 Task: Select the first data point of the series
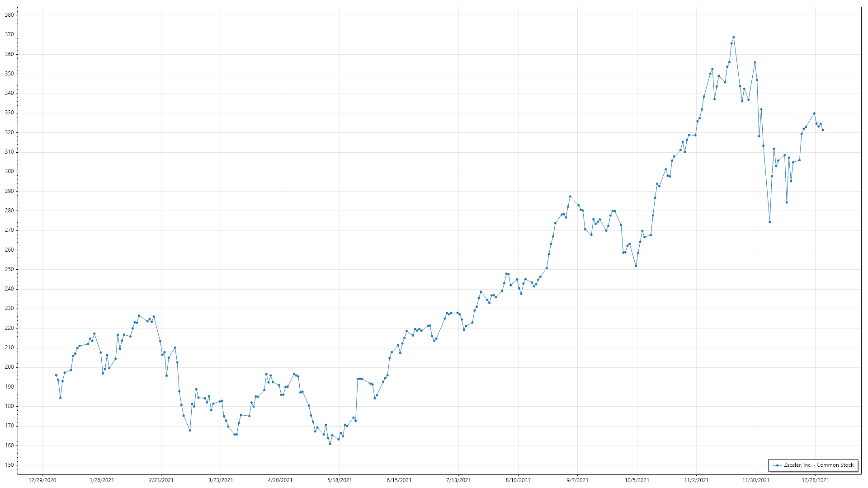(x=56, y=375)
